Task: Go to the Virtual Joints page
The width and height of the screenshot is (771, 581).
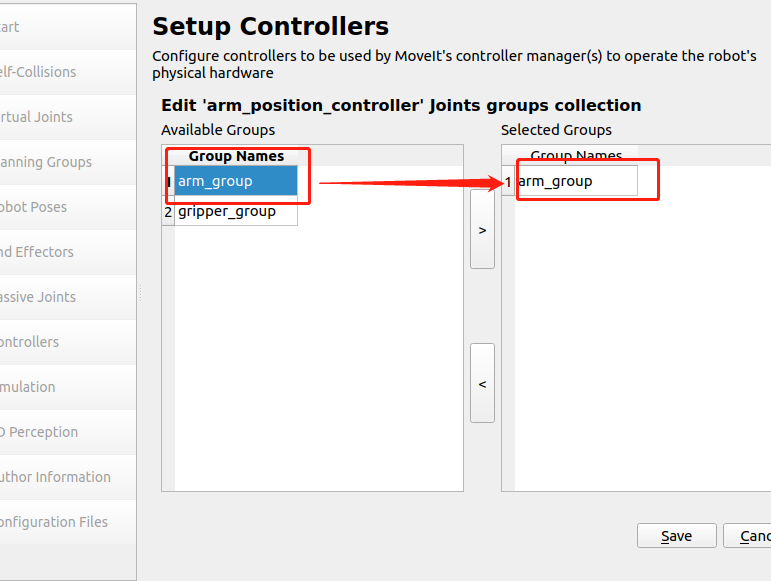Action: 60,117
